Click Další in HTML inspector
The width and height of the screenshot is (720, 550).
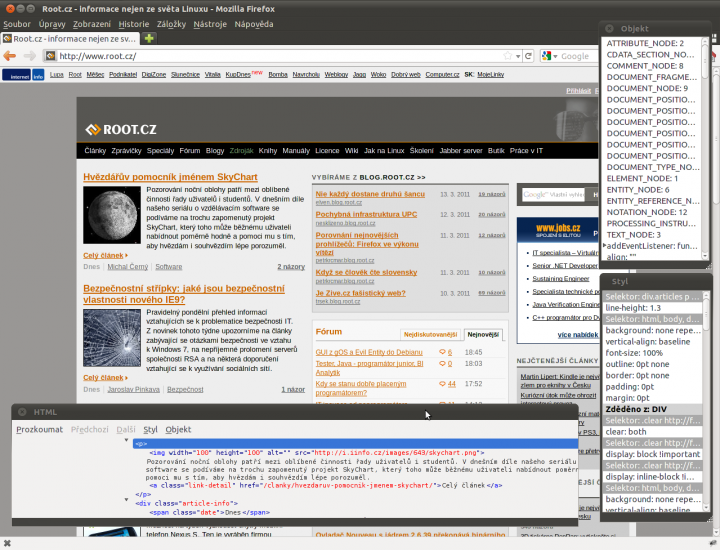(x=126, y=429)
